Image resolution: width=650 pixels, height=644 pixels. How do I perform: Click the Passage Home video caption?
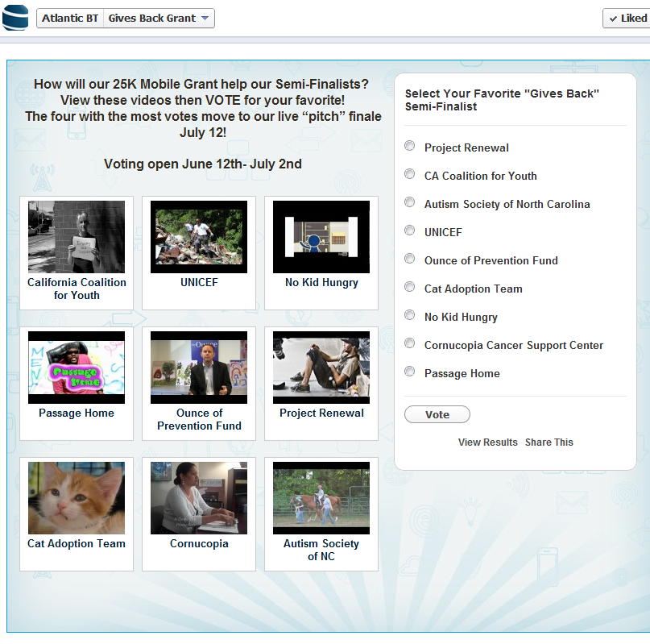click(77, 413)
